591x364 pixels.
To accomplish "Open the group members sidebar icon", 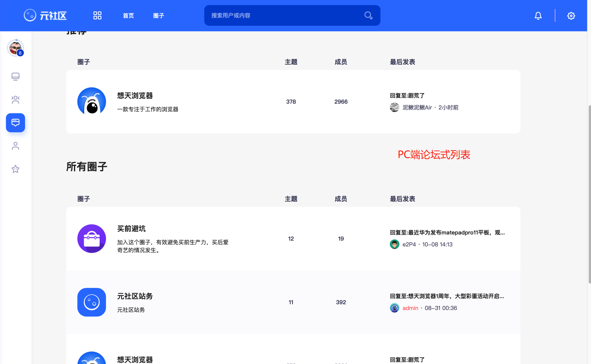I will coord(15,100).
